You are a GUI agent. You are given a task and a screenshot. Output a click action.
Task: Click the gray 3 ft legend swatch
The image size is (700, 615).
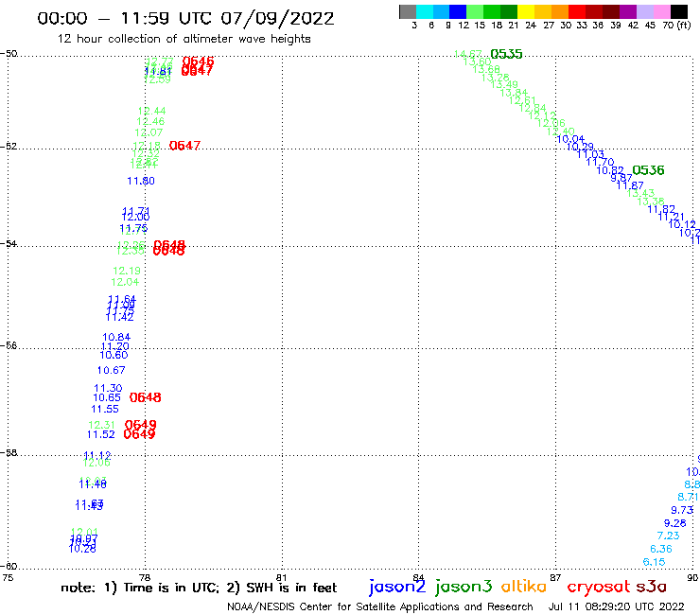pyautogui.click(x=408, y=11)
